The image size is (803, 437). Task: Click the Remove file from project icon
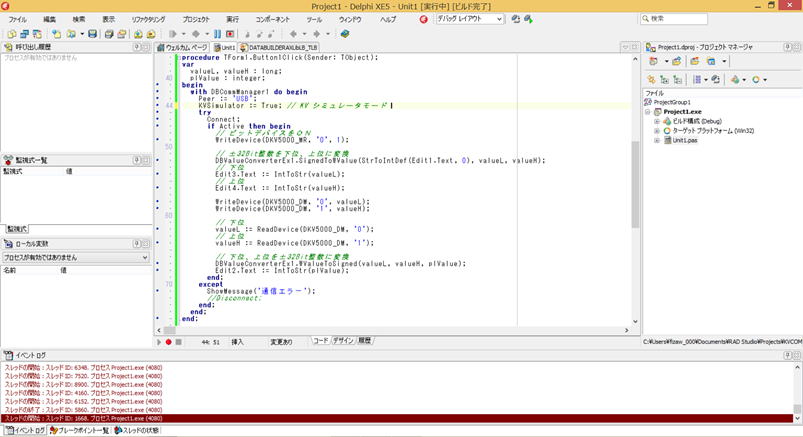pos(151,34)
